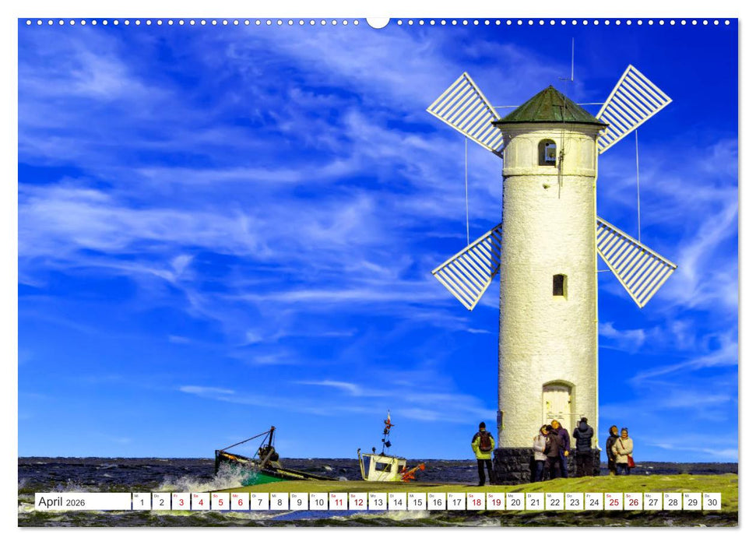Select date 11 shown in red
756x545 pixels.
pos(340,502)
